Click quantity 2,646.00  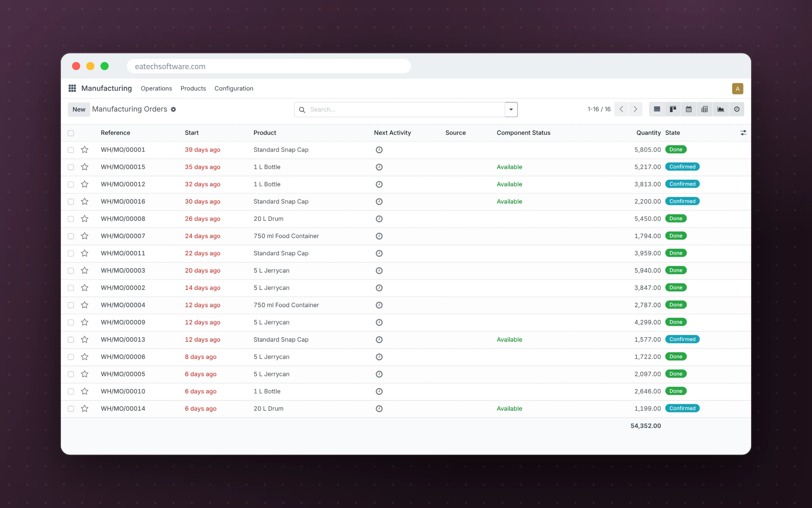(x=648, y=391)
